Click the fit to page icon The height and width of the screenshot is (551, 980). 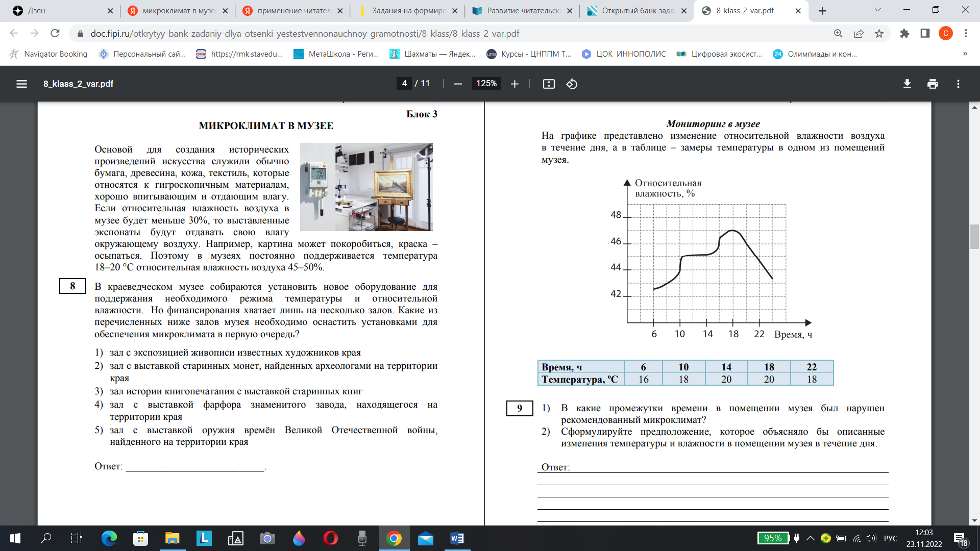[549, 84]
